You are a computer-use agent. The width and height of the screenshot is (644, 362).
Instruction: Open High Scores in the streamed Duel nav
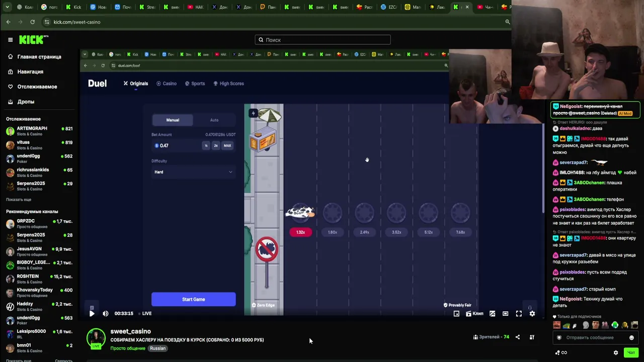(x=228, y=83)
